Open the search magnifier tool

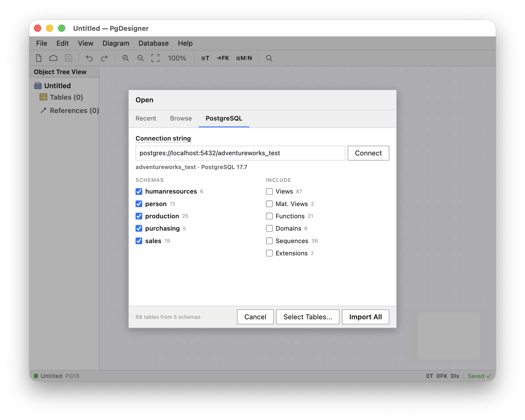269,58
